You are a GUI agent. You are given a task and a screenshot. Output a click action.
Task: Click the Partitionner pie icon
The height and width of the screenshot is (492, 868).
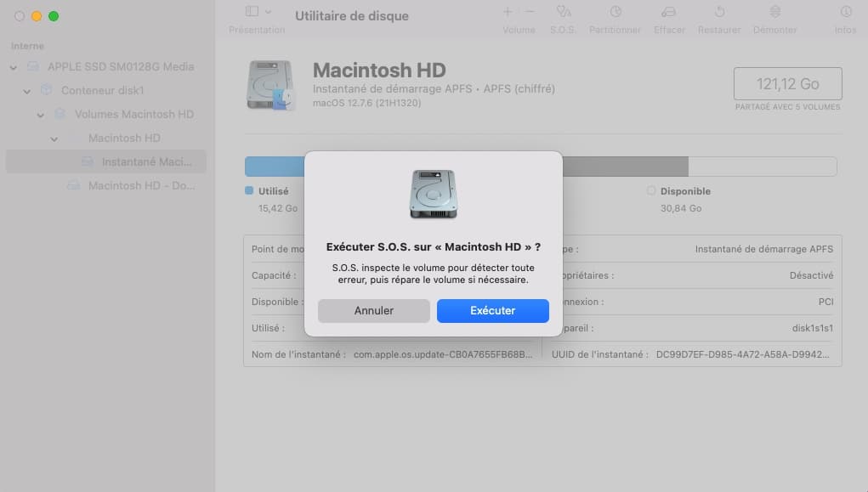615,11
